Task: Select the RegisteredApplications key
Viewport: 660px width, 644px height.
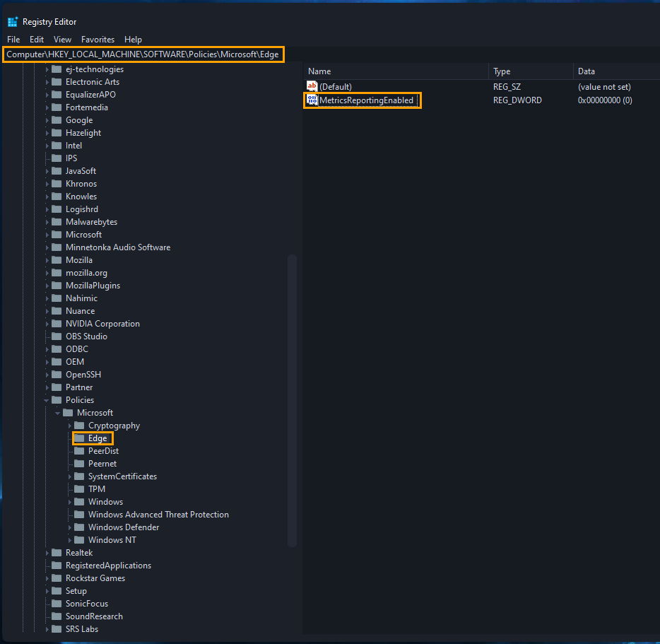Action: [x=108, y=566]
